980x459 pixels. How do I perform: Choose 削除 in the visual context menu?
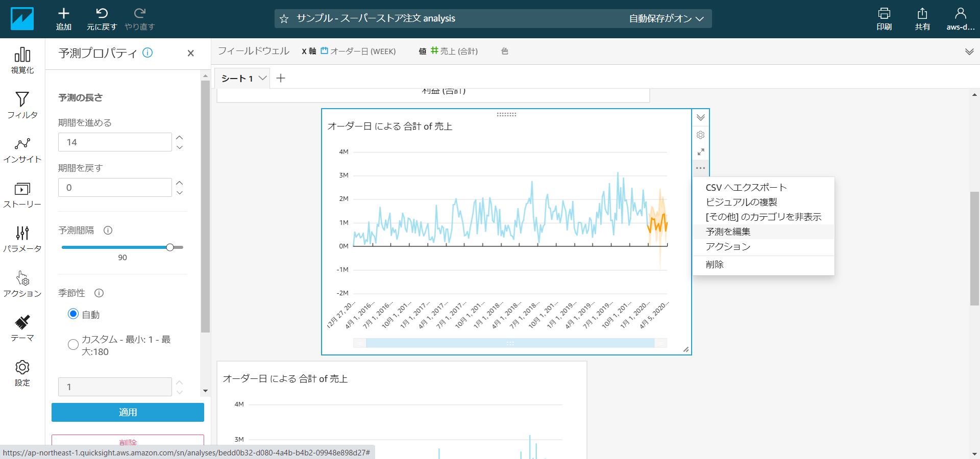coord(764,264)
